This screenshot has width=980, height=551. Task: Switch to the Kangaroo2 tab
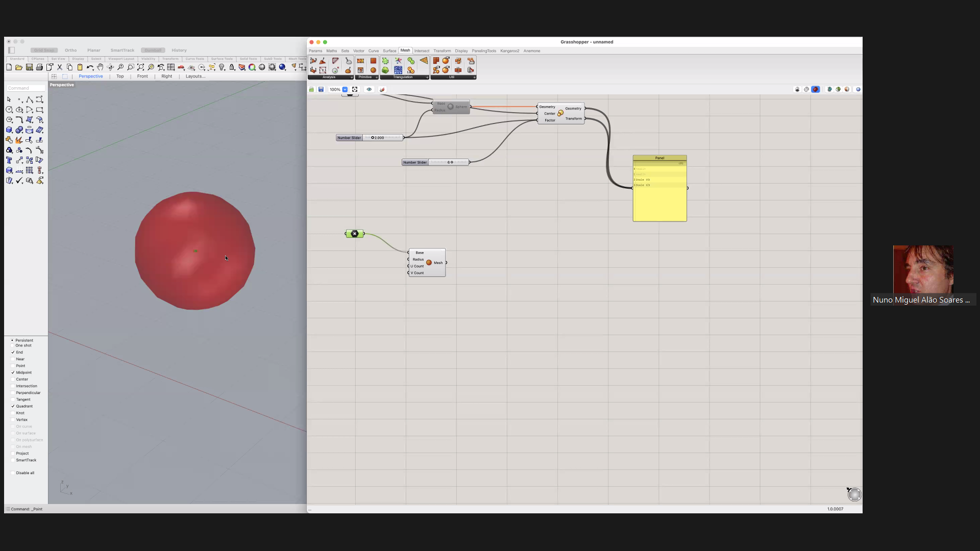coord(509,51)
